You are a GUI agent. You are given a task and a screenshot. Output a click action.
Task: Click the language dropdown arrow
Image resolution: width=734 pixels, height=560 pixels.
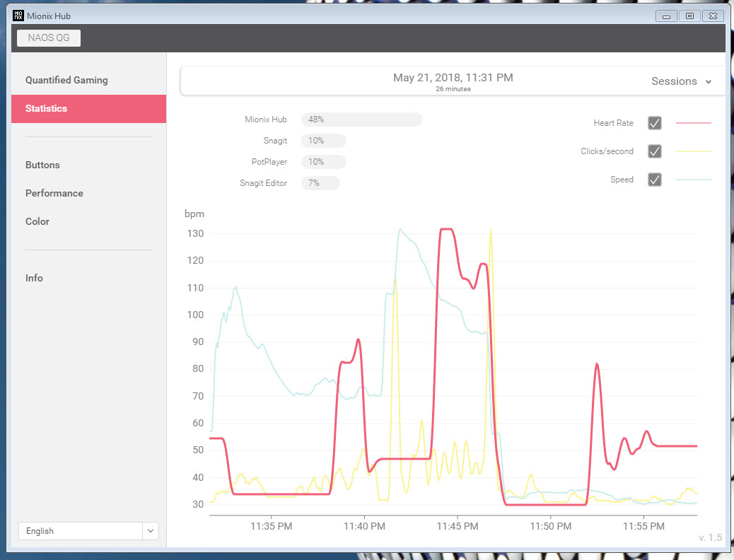[x=150, y=531]
